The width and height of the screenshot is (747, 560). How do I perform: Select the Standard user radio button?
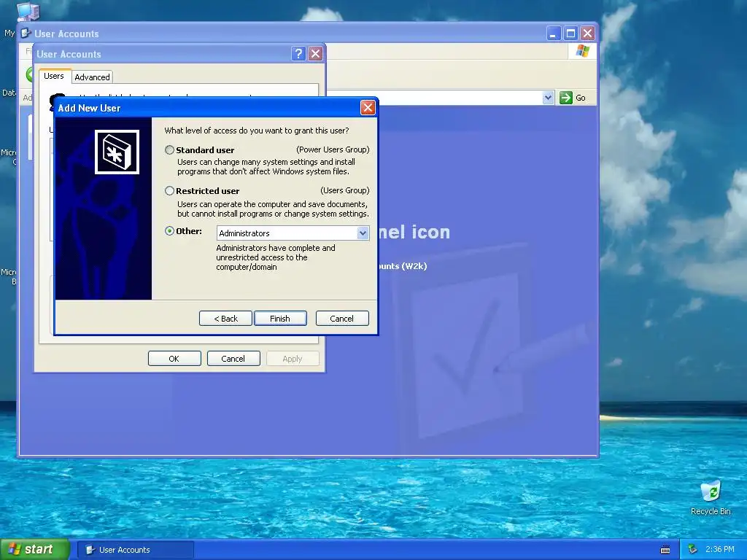169,150
